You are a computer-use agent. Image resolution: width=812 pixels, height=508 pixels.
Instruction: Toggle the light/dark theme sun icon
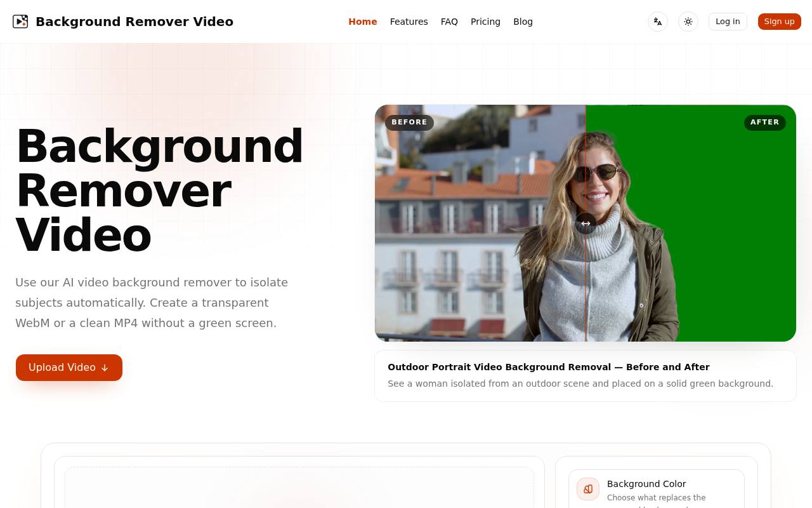tap(688, 22)
